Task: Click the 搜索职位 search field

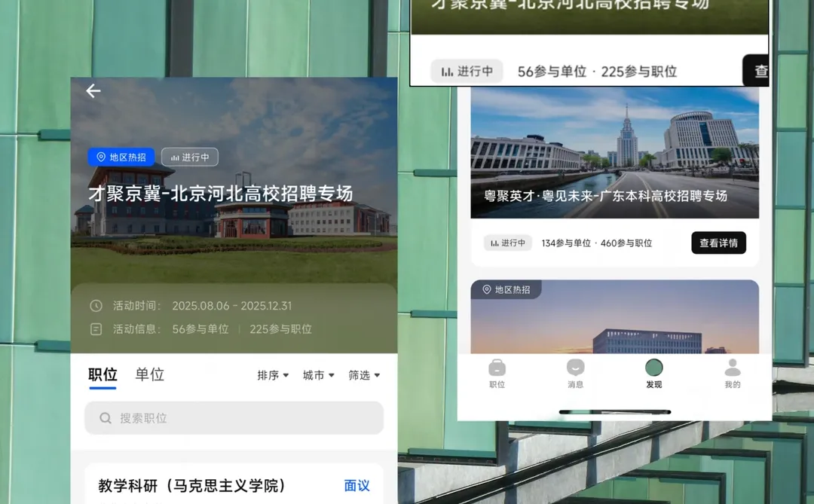Action: point(234,418)
